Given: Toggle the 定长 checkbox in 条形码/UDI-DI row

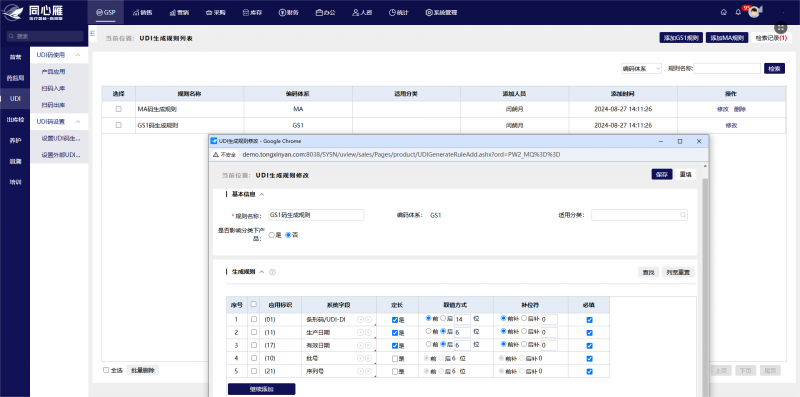Looking at the screenshot, I should [x=395, y=319].
